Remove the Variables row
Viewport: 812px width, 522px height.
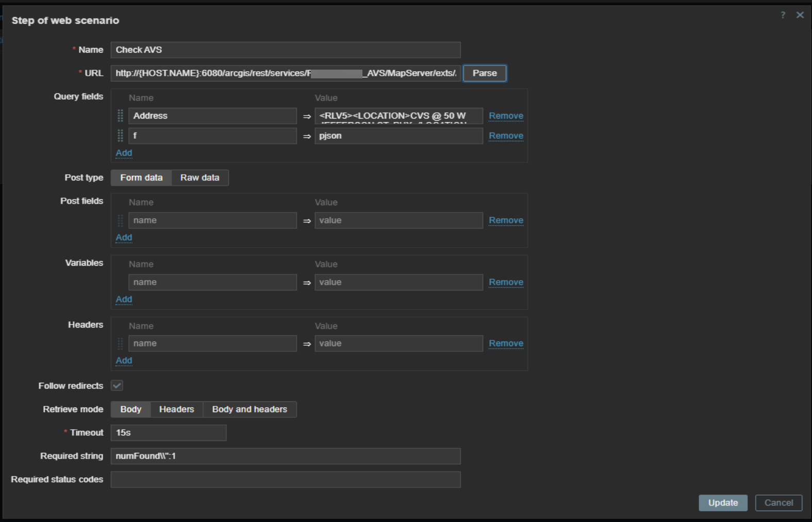506,282
